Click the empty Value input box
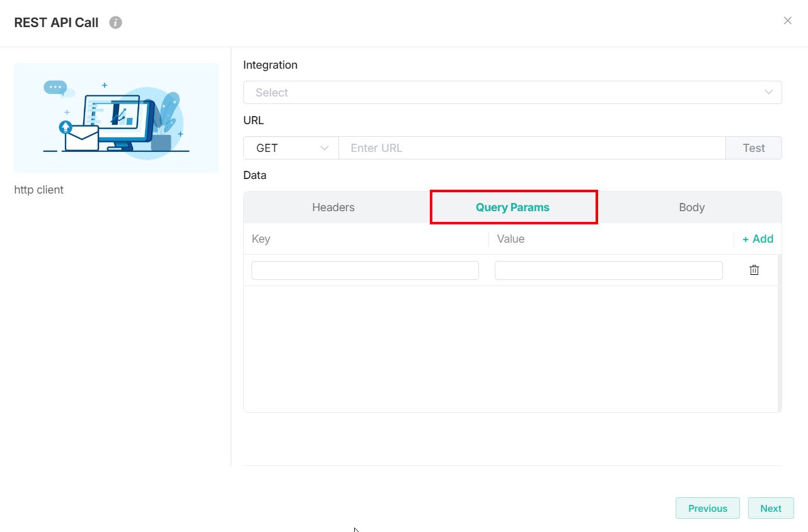The height and width of the screenshot is (532, 808). pyautogui.click(x=608, y=270)
